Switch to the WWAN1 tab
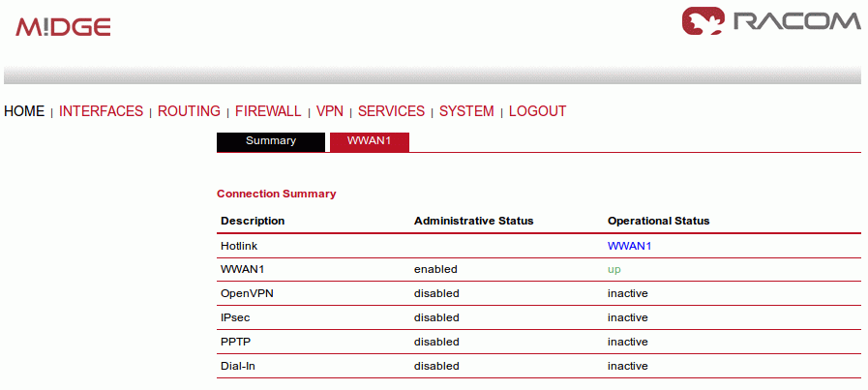 (370, 142)
